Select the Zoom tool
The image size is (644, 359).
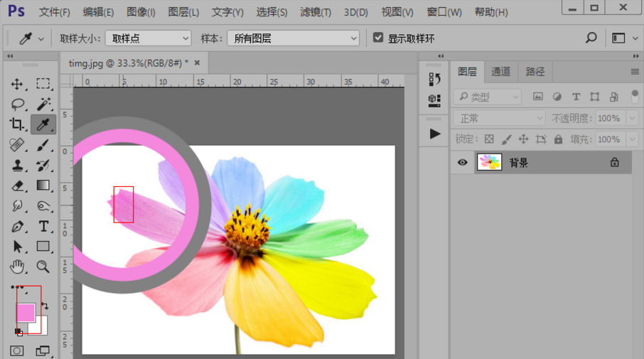pyautogui.click(x=43, y=267)
